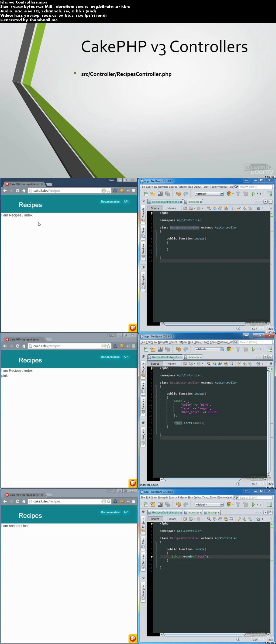This screenshot has width=276, height=644.
Task: Go back in browser showing 'pink'
Action: pyautogui.click(x=5, y=346)
